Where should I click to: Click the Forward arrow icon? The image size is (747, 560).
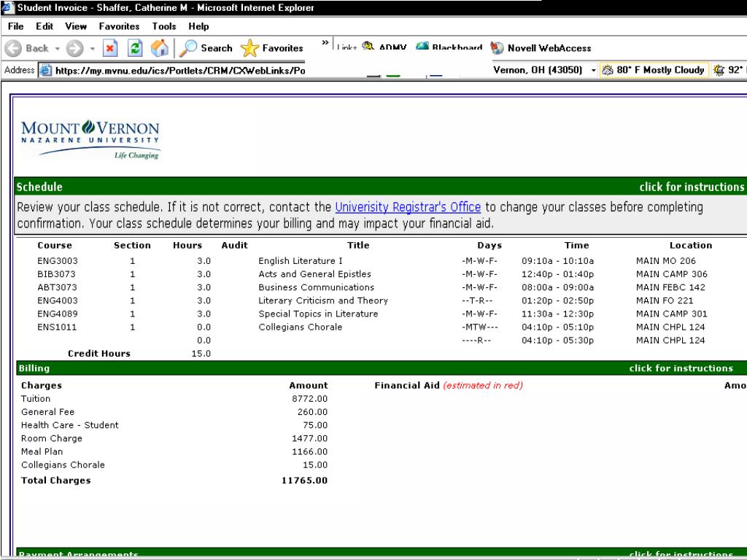tap(75, 48)
